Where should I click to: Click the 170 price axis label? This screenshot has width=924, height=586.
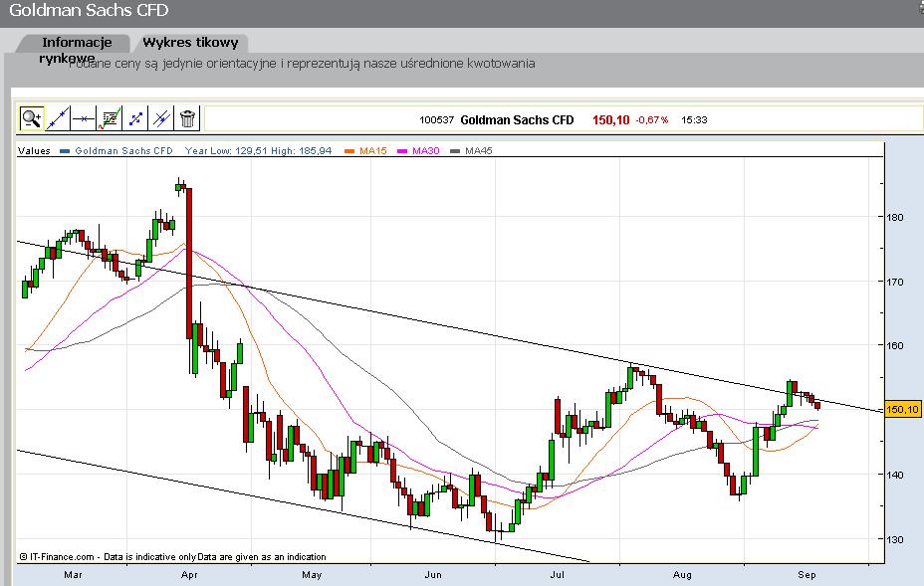pos(894,283)
